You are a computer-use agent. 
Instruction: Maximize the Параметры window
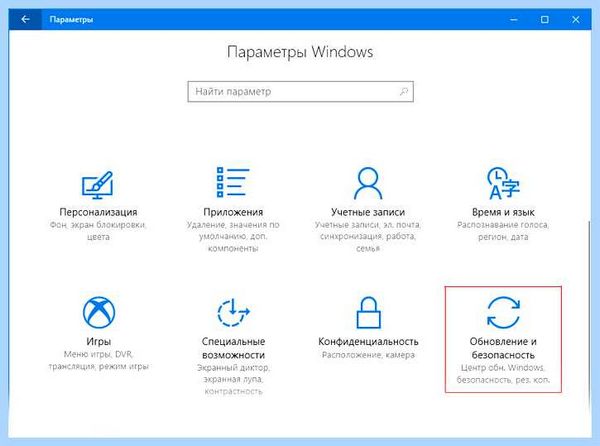(545, 19)
